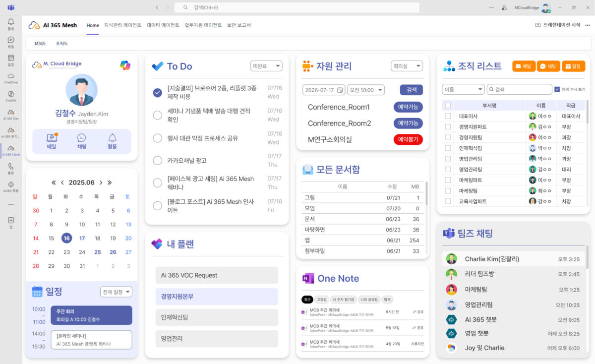Open 채팅 (Chat) in the Teams sidebar
Image resolution: width=595 pixels, height=364 pixels.
click(11, 42)
